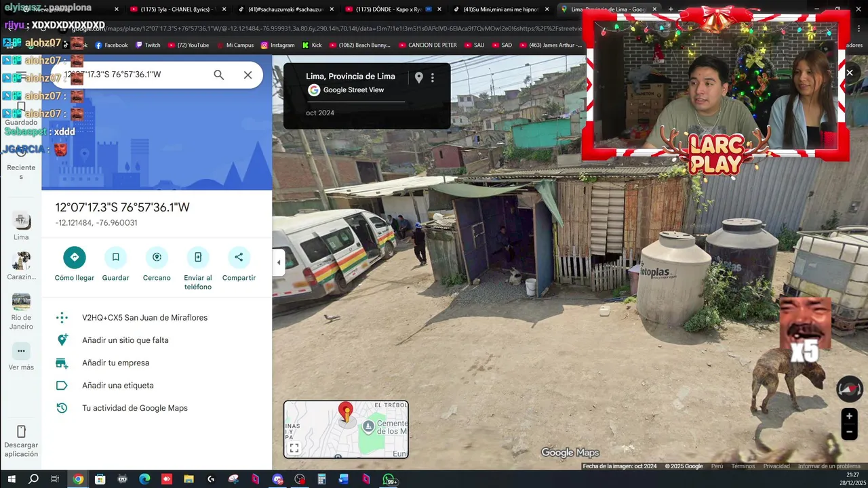Click the Privacidad footer link
The height and width of the screenshot is (488, 868).
[x=776, y=466]
